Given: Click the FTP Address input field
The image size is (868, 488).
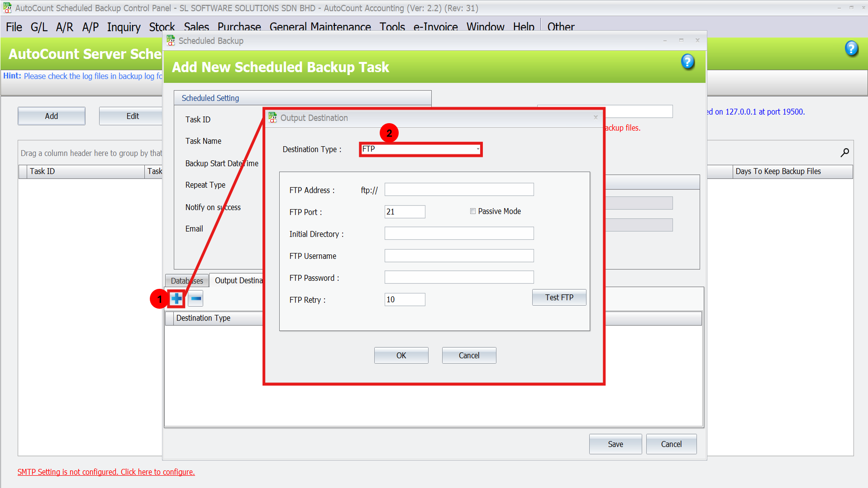Looking at the screenshot, I should tap(459, 190).
